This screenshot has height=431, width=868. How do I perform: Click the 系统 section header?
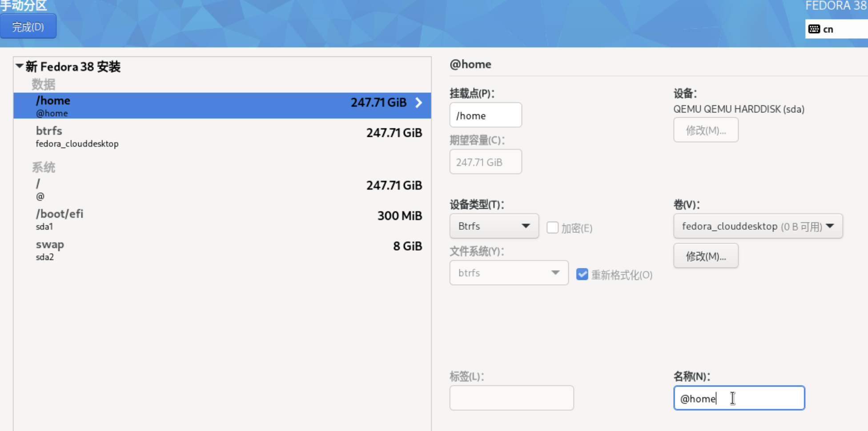coord(44,167)
